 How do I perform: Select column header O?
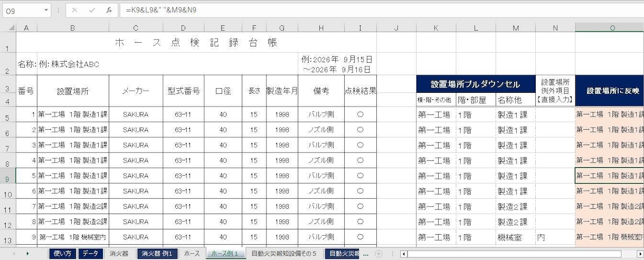click(610, 28)
